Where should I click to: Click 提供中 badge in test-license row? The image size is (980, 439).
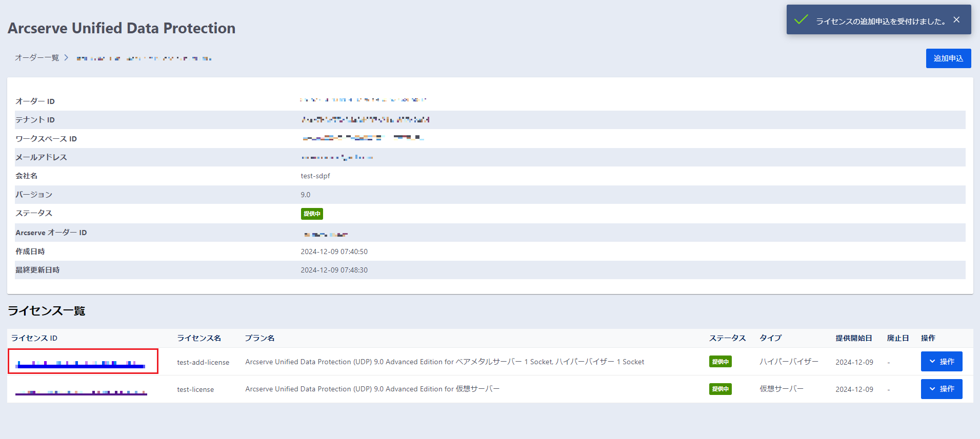pos(720,389)
